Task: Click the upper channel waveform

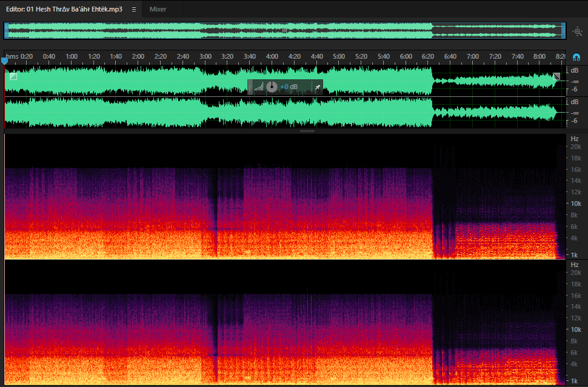Action: click(x=285, y=81)
